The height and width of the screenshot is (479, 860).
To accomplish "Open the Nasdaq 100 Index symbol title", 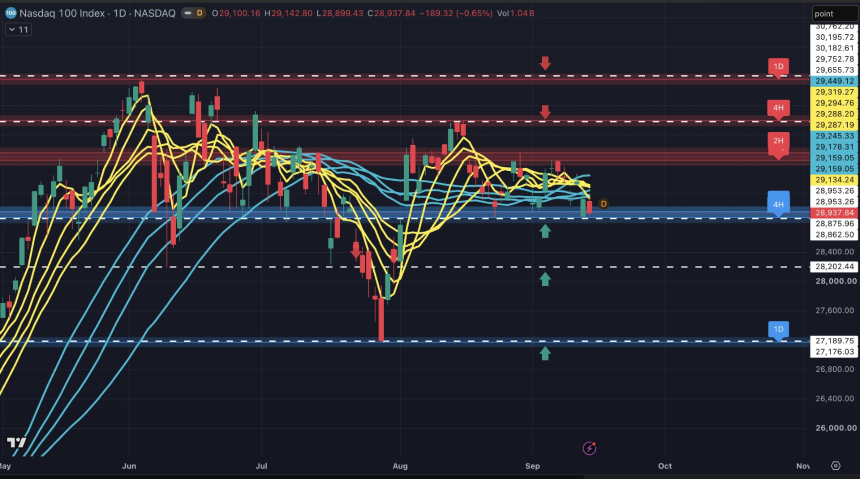I will 97,13.
